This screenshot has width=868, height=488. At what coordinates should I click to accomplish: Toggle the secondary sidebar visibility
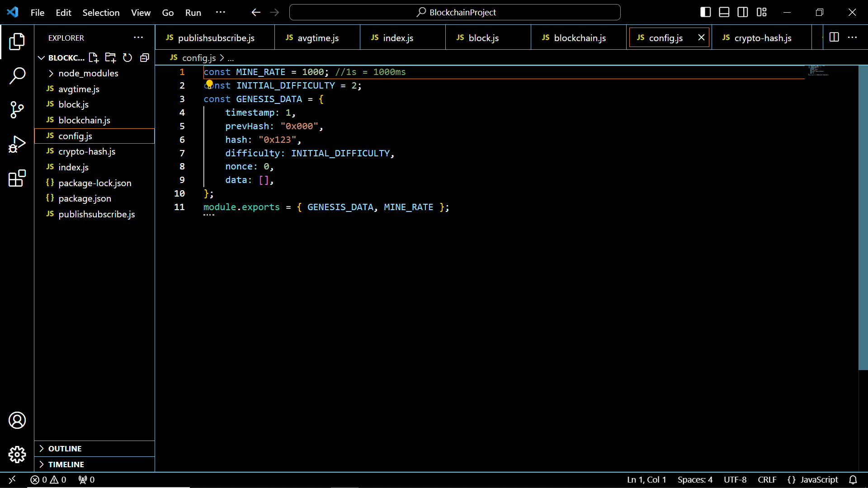[743, 12]
